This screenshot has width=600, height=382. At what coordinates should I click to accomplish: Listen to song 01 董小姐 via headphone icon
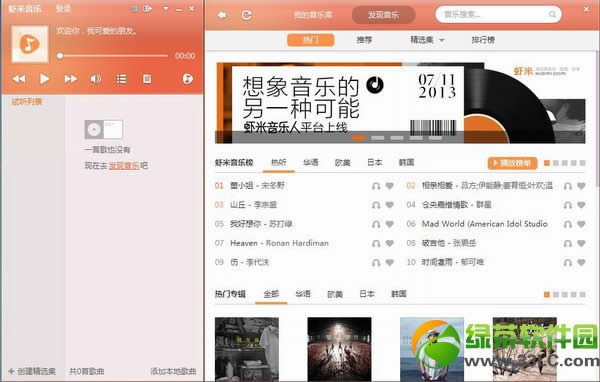click(x=376, y=186)
